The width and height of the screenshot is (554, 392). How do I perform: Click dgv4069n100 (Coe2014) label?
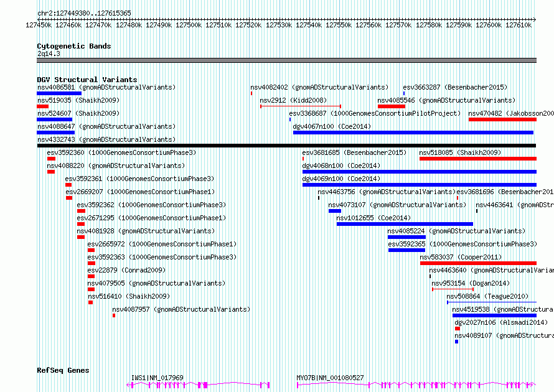[x=341, y=179]
